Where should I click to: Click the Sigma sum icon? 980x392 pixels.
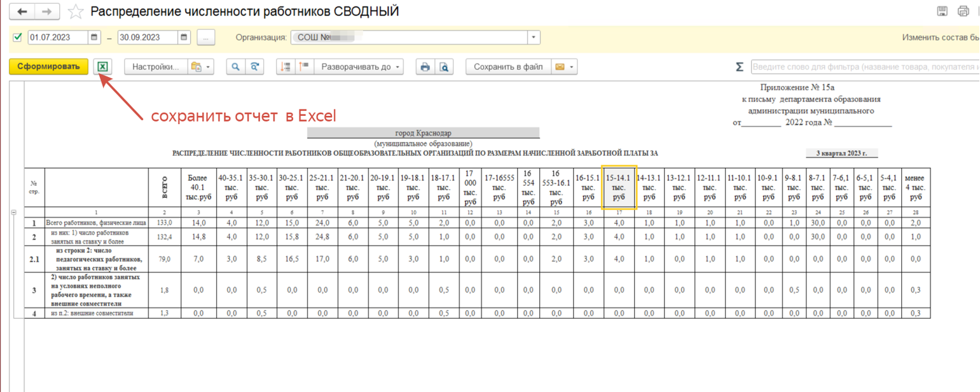pos(740,67)
